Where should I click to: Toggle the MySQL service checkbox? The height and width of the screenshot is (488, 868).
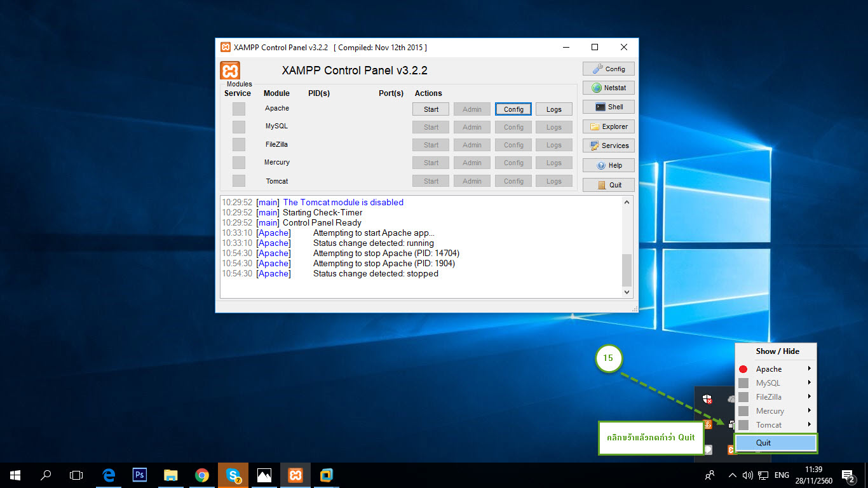238,126
